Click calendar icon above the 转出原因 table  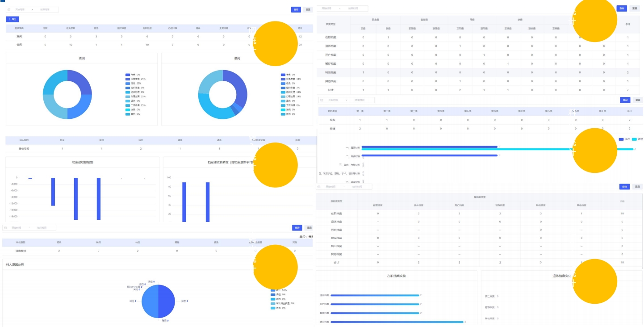[5, 228]
